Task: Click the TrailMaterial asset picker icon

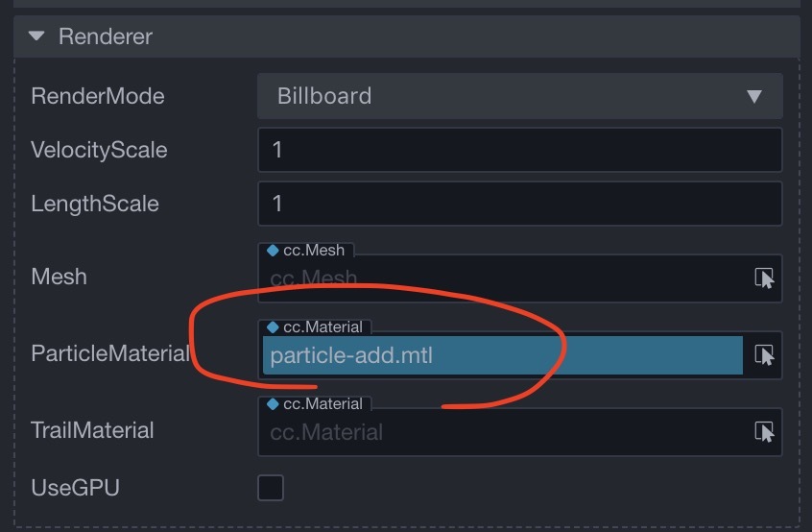Action: tap(764, 432)
